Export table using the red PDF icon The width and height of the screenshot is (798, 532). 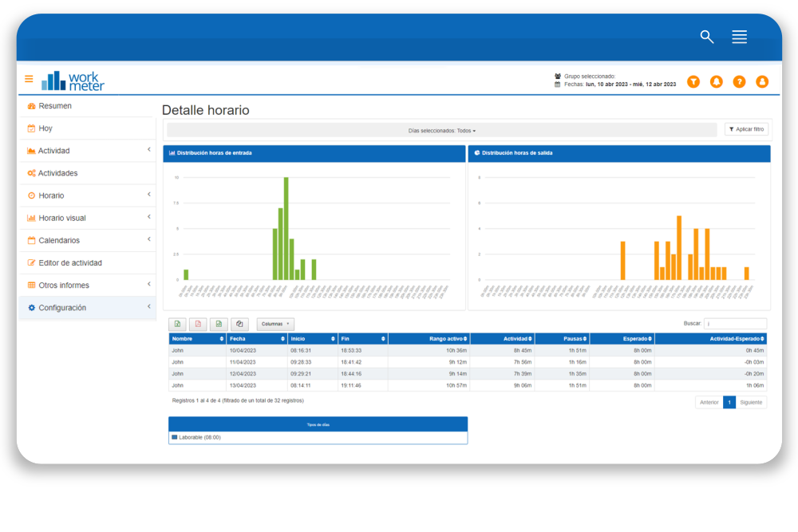tap(198, 324)
